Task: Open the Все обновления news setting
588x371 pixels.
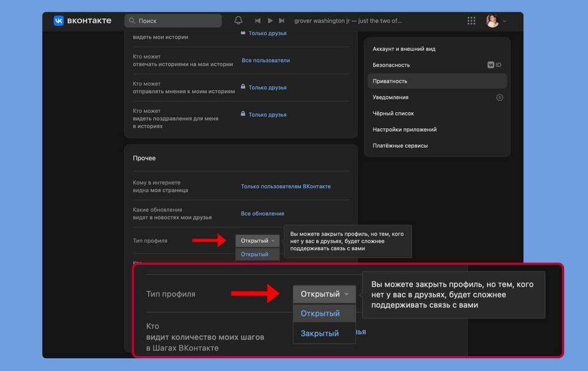Action: (263, 213)
